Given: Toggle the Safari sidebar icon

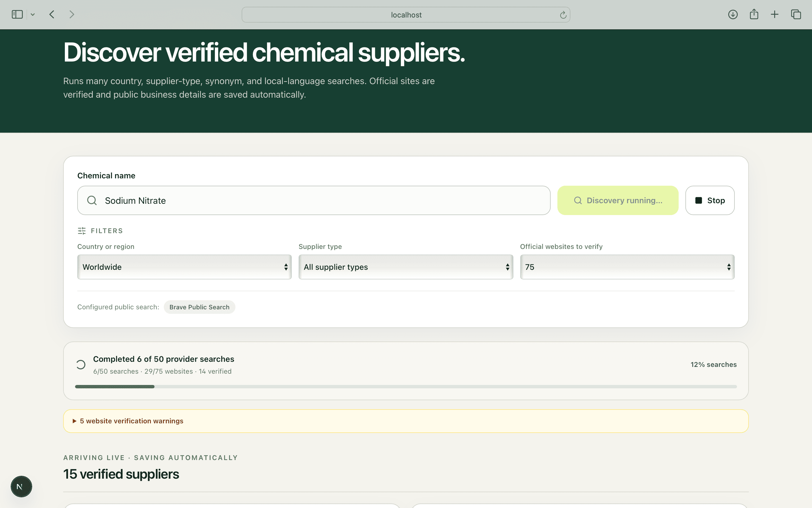Looking at the screenshot, I should click(17, 14).
